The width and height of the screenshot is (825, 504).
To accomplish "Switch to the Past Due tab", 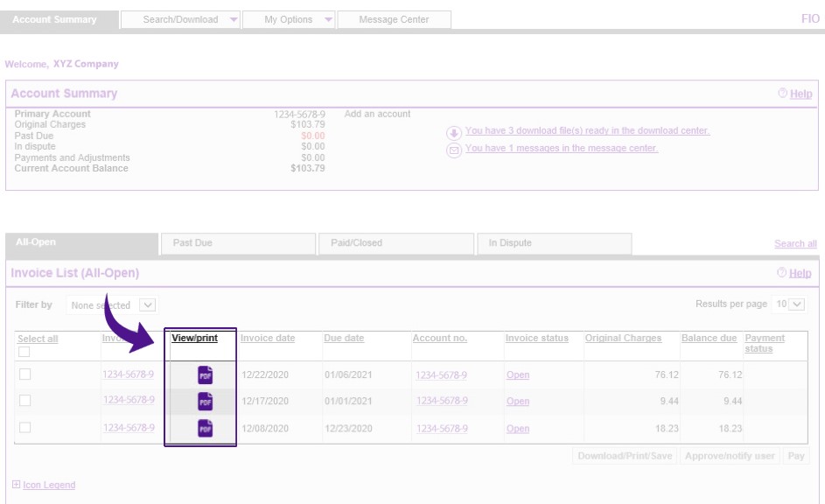I will 238,243.
